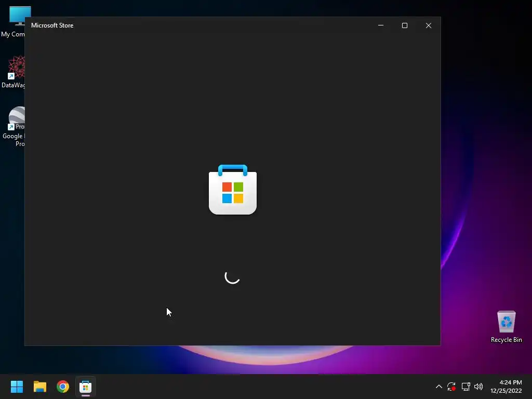This screenshot has width=532, height=399.
Task: Open clock and date flyout
Action: pyautogui.click(x=506, y=387)
